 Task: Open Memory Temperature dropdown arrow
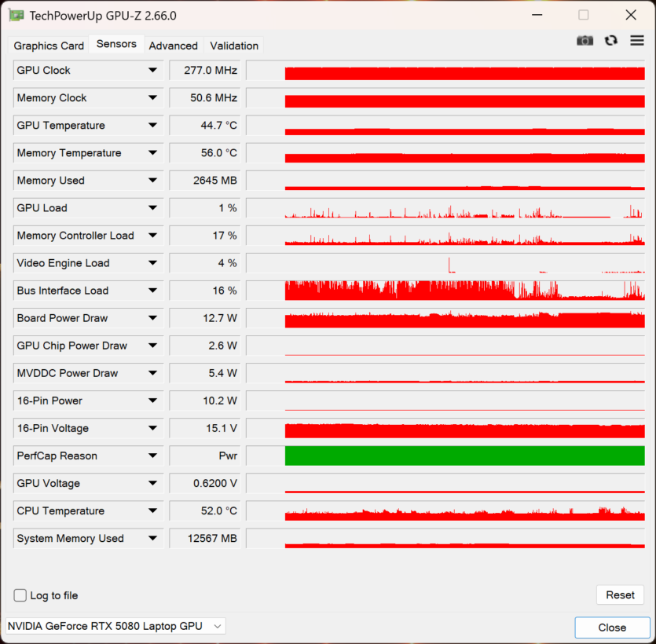152,153
